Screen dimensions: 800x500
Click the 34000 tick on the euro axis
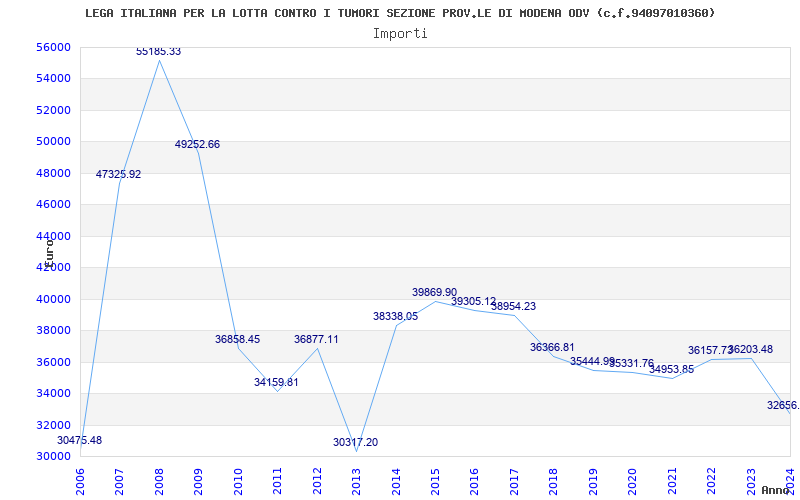53,393
